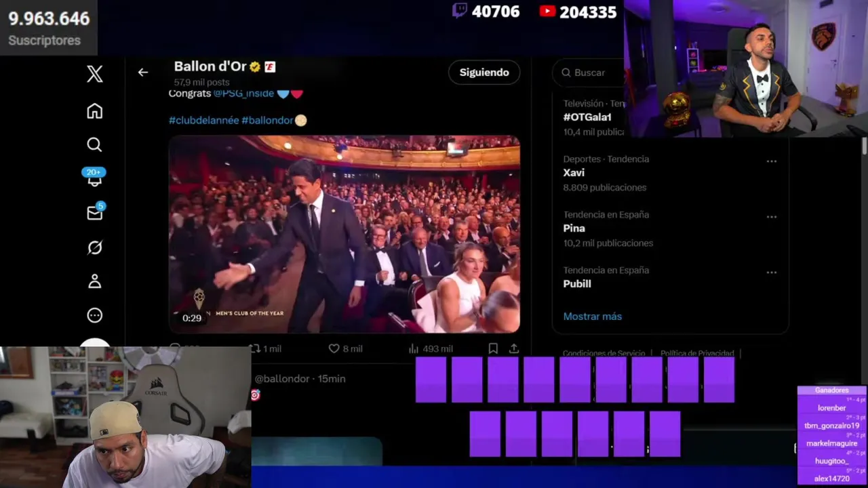Click the Ballon d'Or profile name header
The image size is (868, 488).
pos(210,66)
